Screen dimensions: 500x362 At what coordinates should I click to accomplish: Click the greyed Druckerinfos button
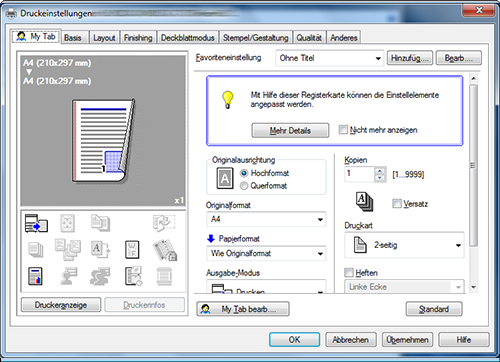point(144,305)
